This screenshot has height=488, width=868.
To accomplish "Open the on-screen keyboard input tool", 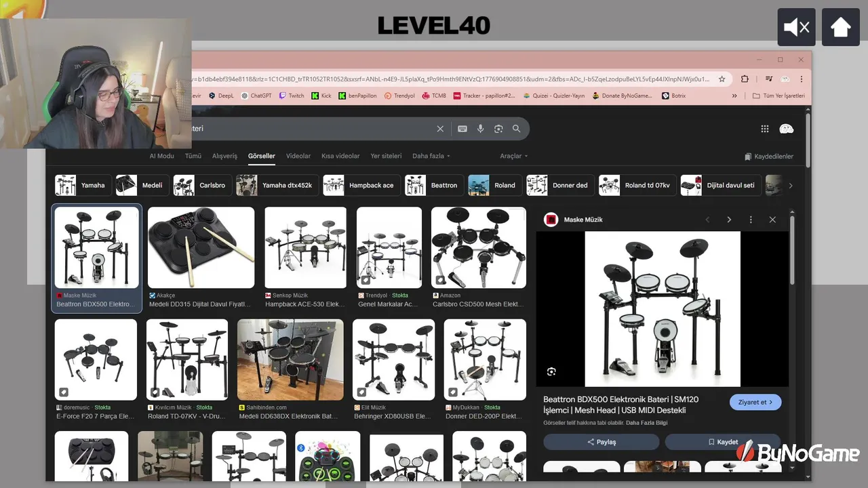I will tap(462, 129).
